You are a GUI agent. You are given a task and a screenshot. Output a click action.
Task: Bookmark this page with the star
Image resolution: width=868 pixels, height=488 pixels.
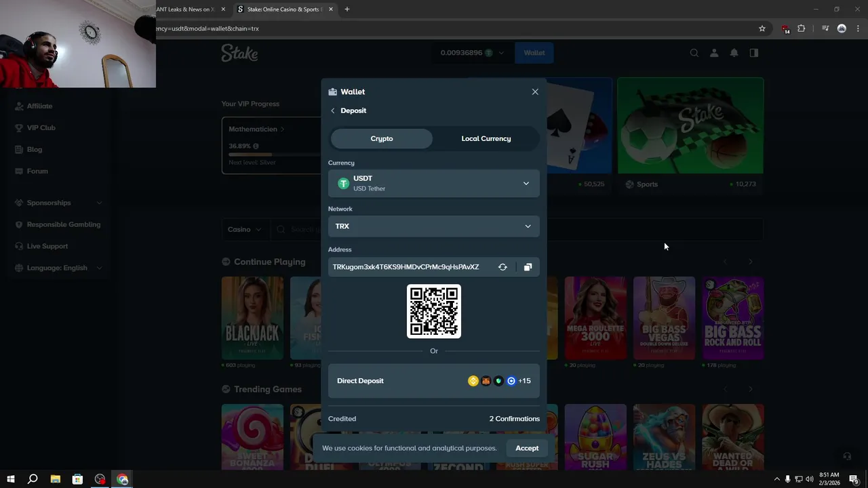[762, 28]
